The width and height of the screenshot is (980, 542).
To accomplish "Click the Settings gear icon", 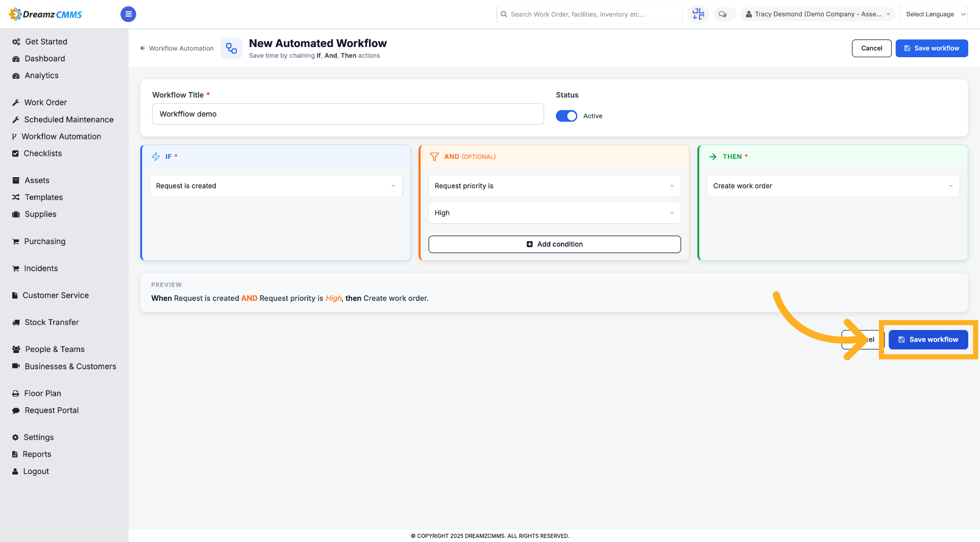I will [15, 437].
